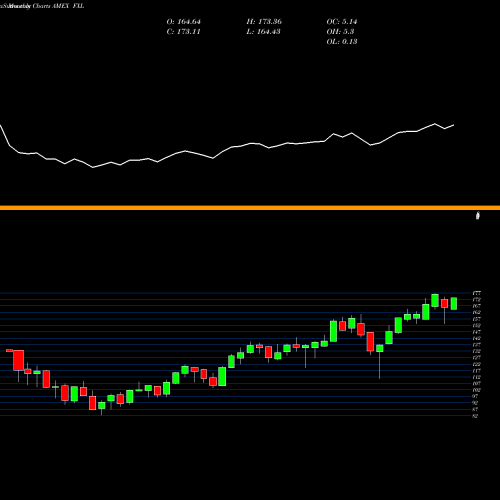Screen dimensions: 500x500
Task: Click the leftmost large red candlestick
Action: click(19, 360)
